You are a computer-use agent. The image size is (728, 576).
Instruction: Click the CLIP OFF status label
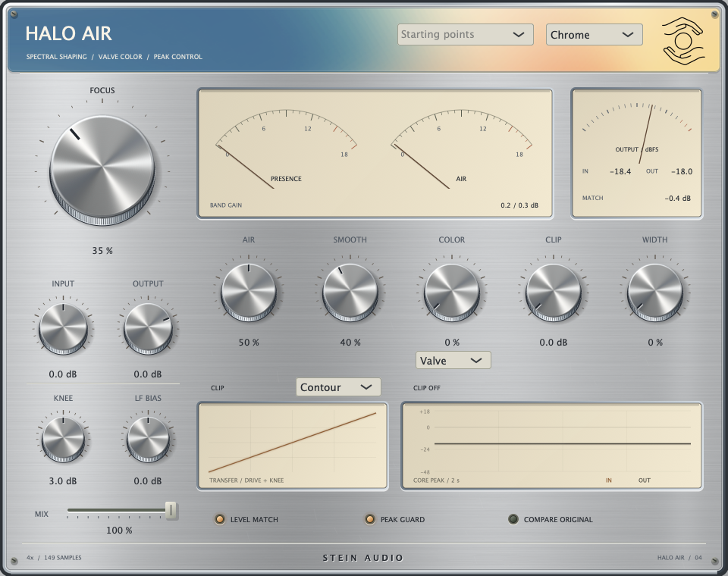(x=427, y=388)
